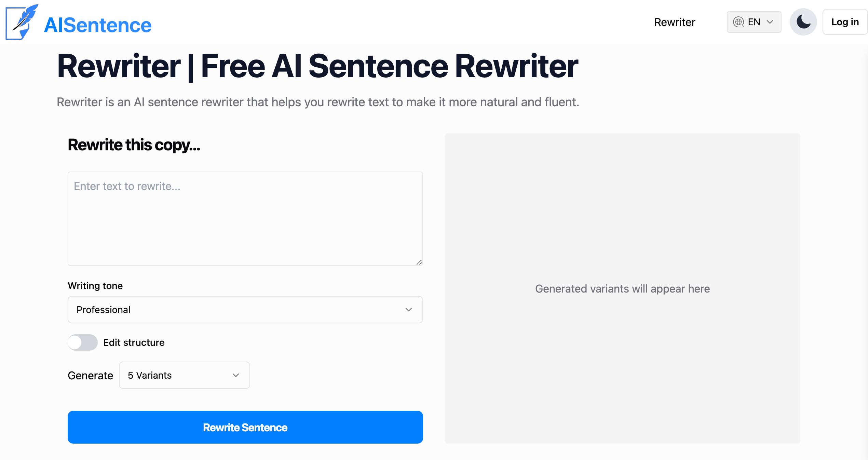This screenshot has height=460, width=868.
Task: Click the chevron on the language selector
Action: click(x=770, y=22)
